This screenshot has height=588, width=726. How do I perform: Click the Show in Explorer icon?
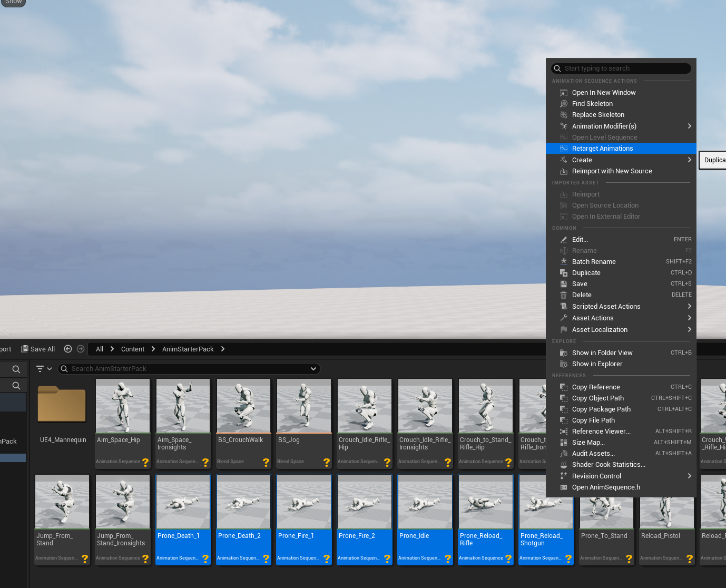[x=563, y=364]
